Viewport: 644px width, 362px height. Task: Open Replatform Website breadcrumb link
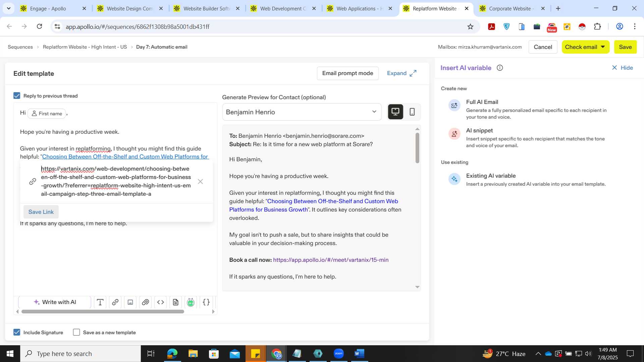click(x=85, y=47)
